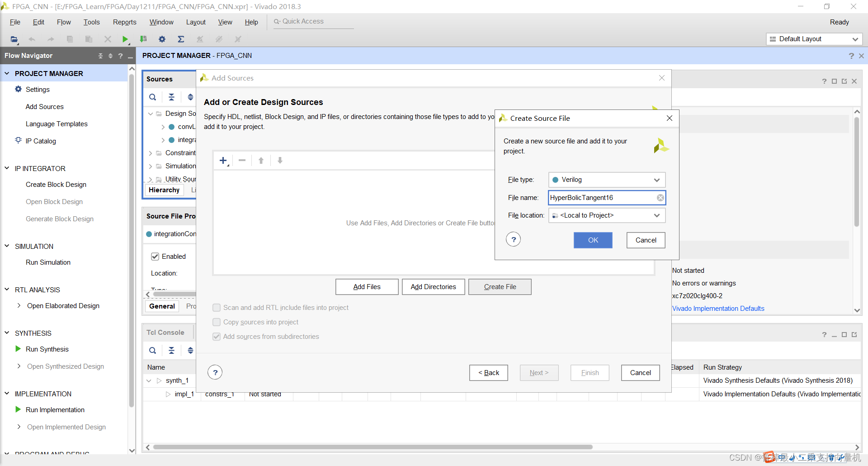Switch to the Hierarchy tab
The image size is (868, 466).
coord(164,190)
